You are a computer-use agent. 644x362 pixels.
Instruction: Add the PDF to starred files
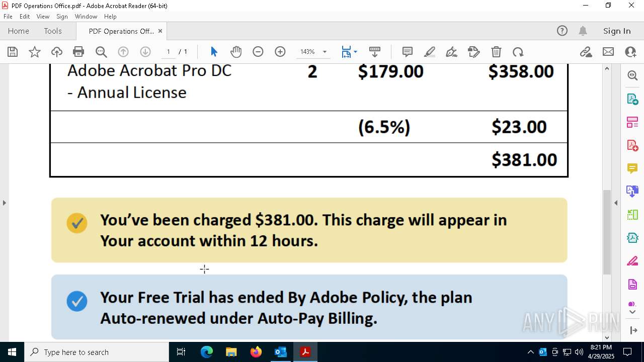coord(35,52)
